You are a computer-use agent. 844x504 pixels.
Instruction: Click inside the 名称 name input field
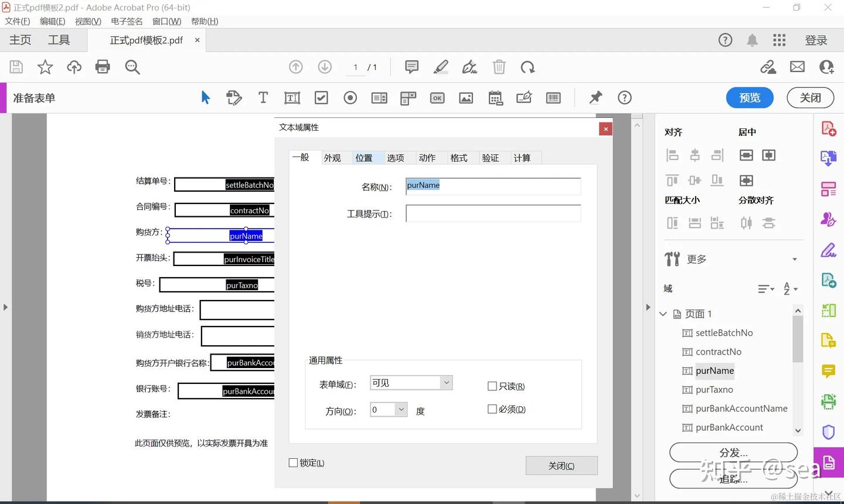pyautogui.click(x=492, y=186)
